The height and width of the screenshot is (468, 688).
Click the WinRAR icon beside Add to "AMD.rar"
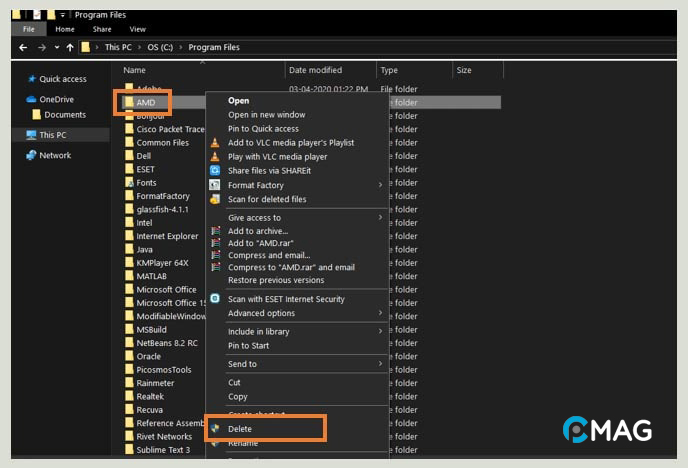click(215, 243)
